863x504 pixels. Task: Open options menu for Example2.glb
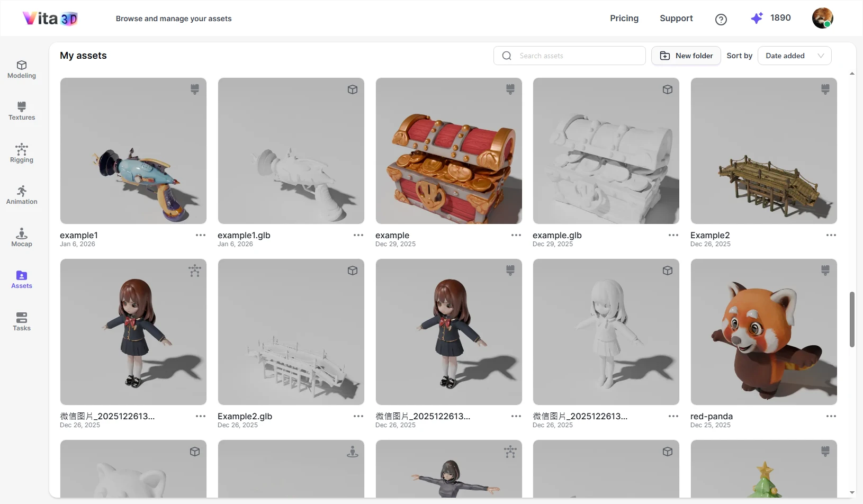[x=358, y=416]
